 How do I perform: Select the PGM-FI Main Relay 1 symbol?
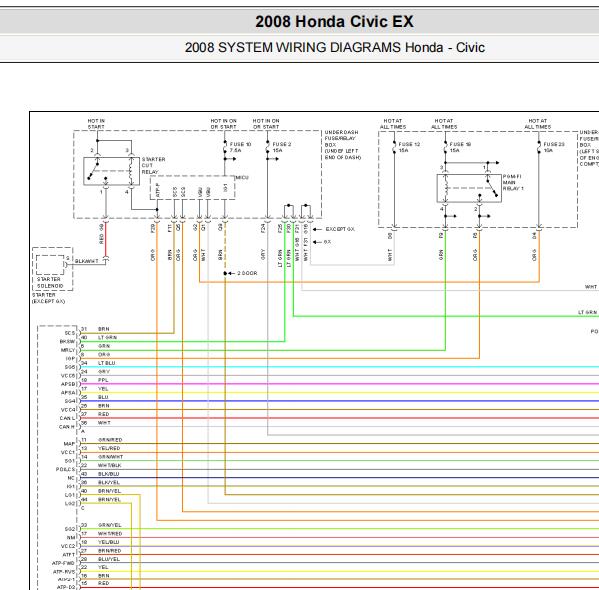pos(469,188)
